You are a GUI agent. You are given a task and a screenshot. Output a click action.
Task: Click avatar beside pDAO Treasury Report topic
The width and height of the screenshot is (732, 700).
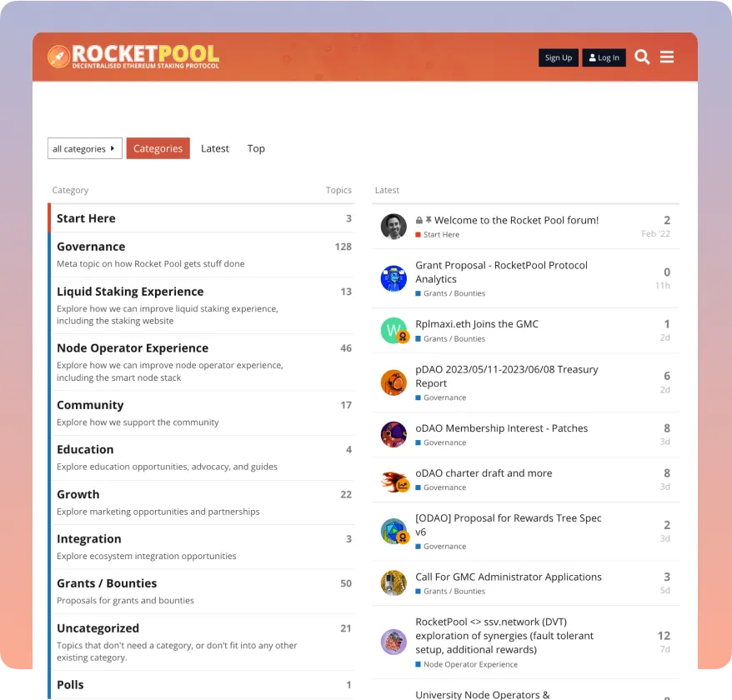click(x=394, y=382)
